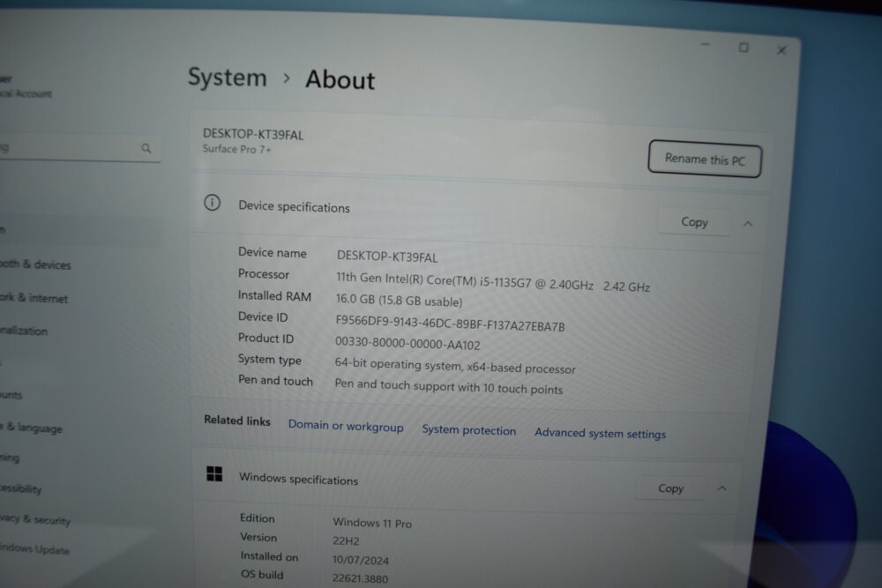Select the OS build value 22621.3880
This screenshot has width=882, height=588.
[x=360, y=578]
